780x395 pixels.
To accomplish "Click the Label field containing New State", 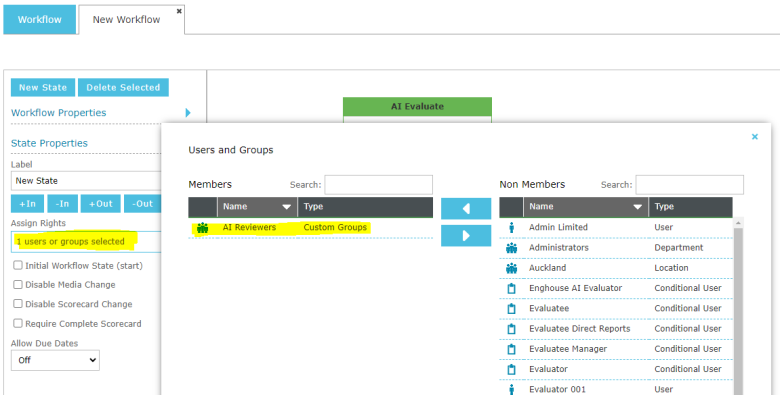I will point(86,181).
